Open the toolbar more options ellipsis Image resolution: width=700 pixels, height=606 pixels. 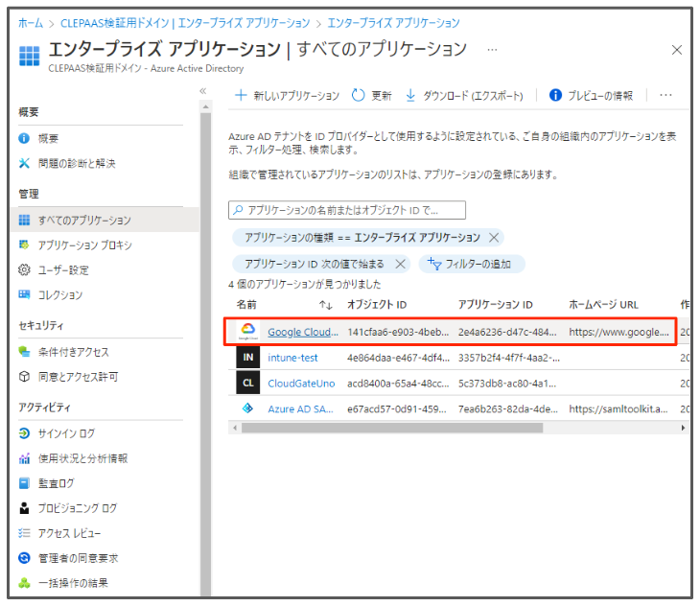coord(665,96)
